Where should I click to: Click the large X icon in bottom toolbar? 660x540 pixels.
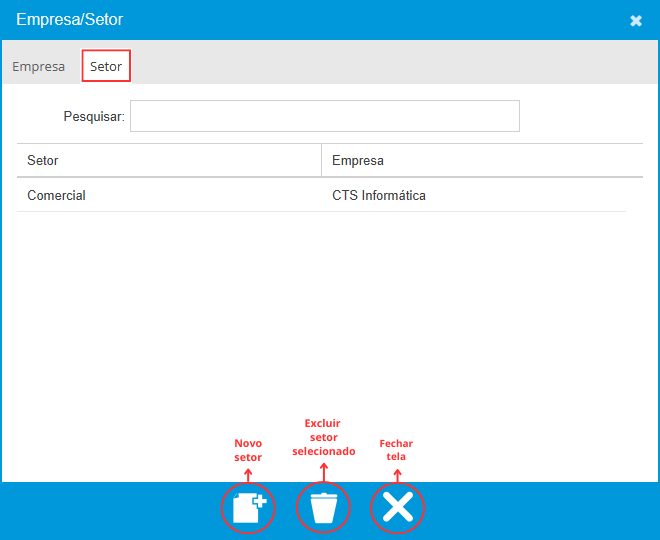(x=397, y=508)
